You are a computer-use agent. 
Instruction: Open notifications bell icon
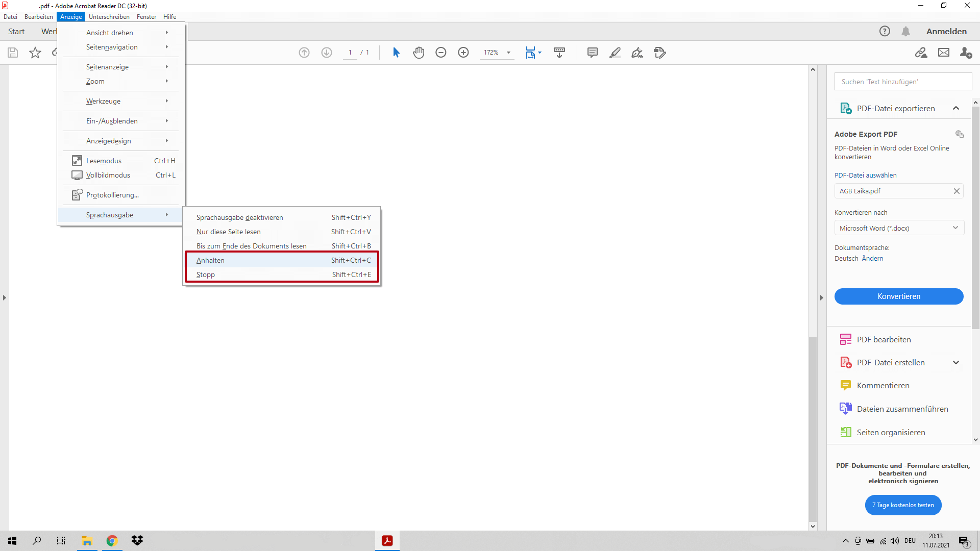point(905,32)
